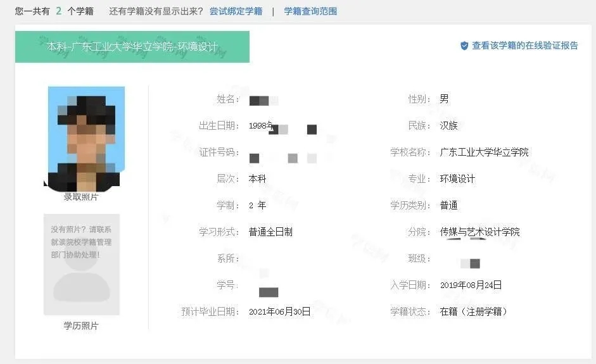Select the green 本科-广东工业大学华立学院-环境设计 tab
Image resolution: width=596 pixels, height=364 pixels.
point(132,47)
